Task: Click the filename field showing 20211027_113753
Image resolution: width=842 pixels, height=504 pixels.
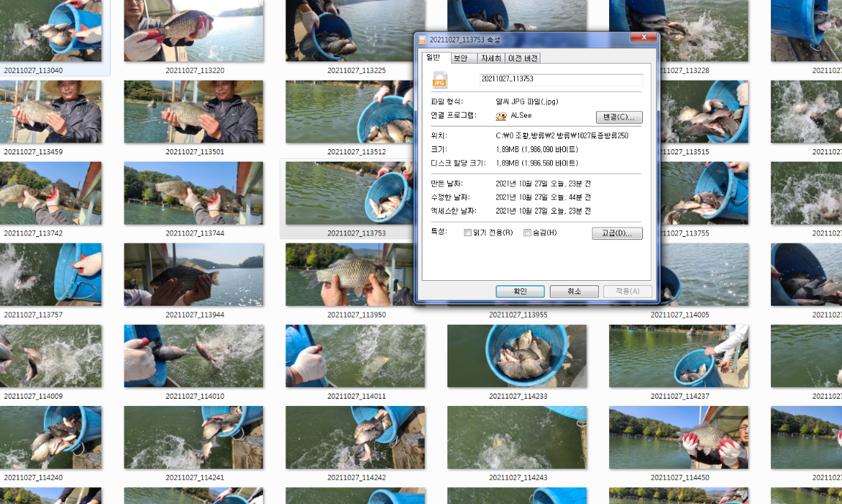Action: [x=561, y=80]
